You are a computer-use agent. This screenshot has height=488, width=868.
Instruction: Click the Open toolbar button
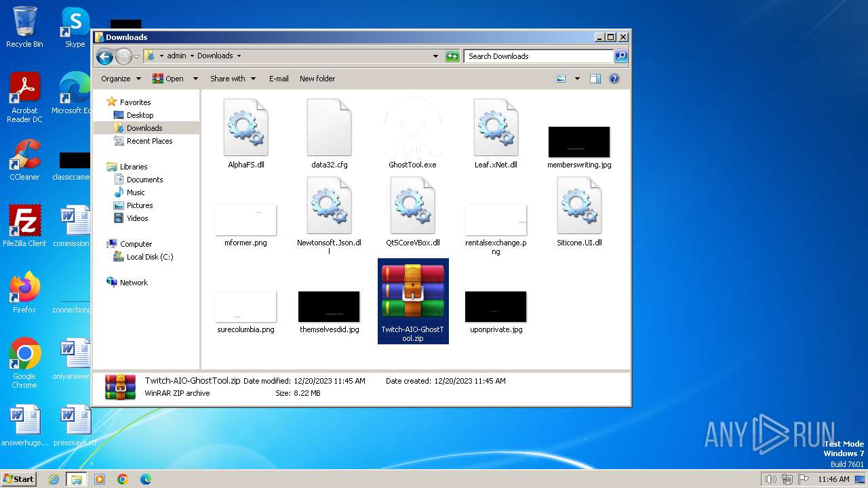[168, 79]
